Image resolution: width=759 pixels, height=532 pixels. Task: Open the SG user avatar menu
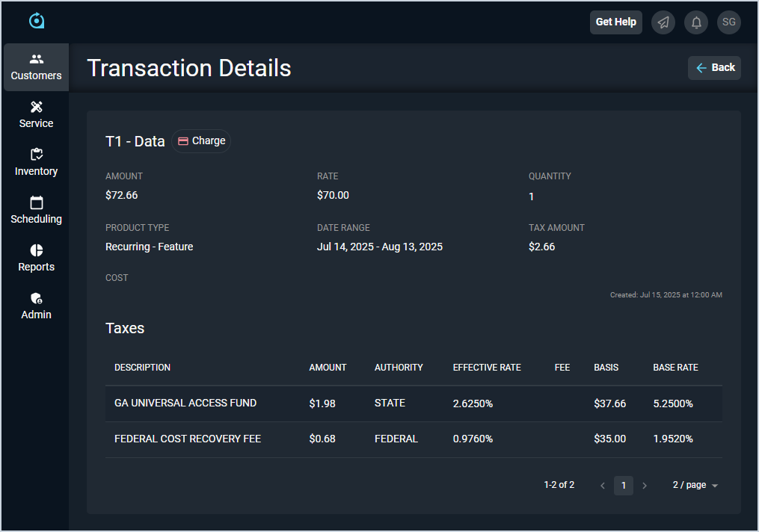pyautogui.click(x=729, y=22)
